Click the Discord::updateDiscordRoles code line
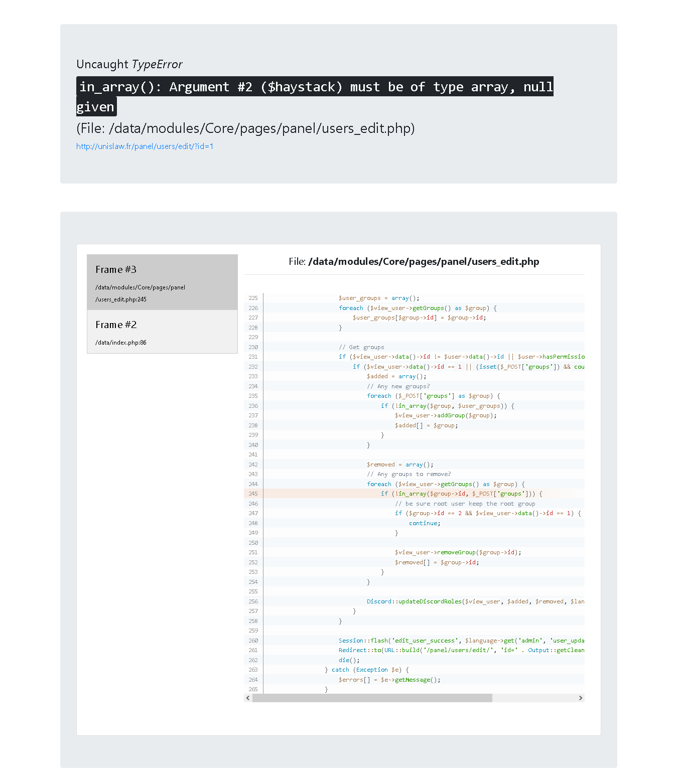The height and width of the screenshot is (784, 677). pyautogui.click(x=472, y=601)
